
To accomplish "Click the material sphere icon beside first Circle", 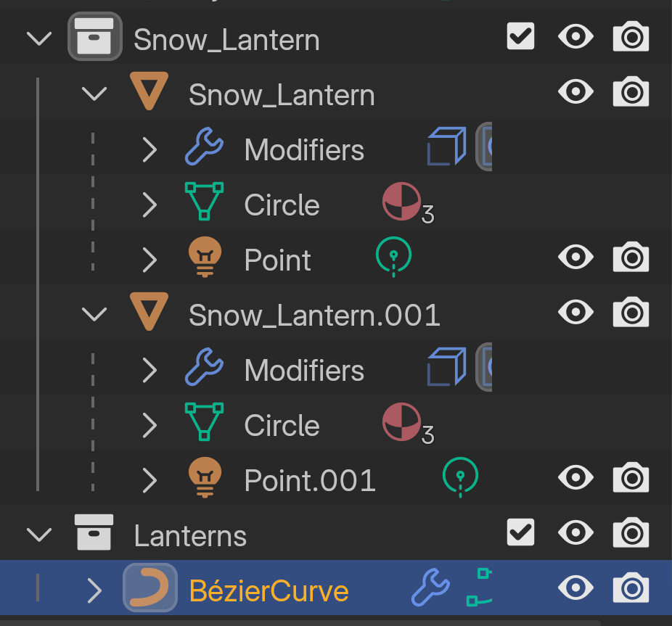I will coord(401,202).
